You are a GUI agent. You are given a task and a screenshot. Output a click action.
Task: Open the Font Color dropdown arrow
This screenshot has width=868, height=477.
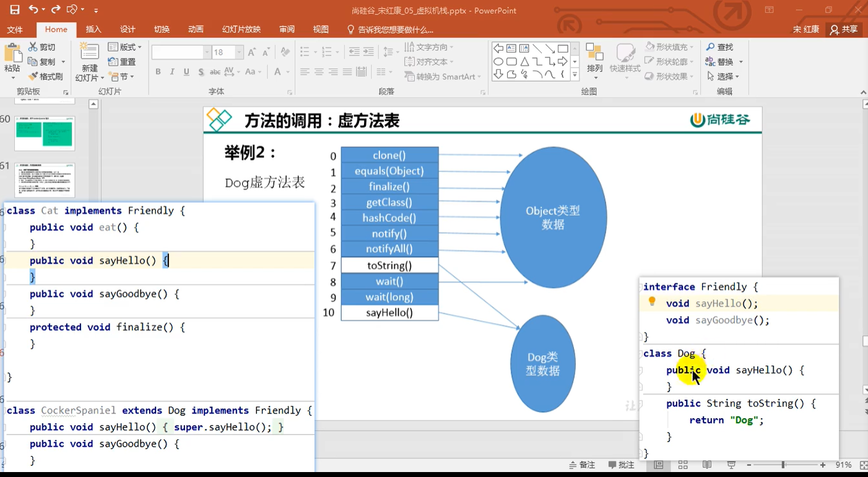(x=289, y=72)
